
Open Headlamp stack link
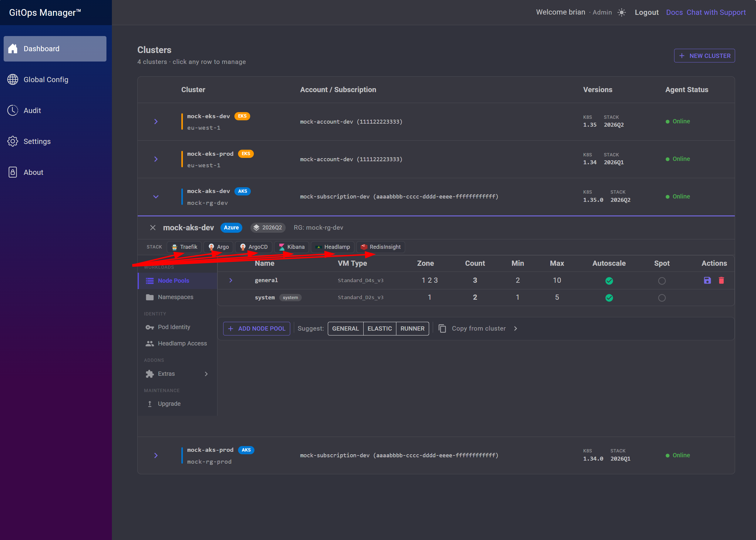(x=332, y=247)
